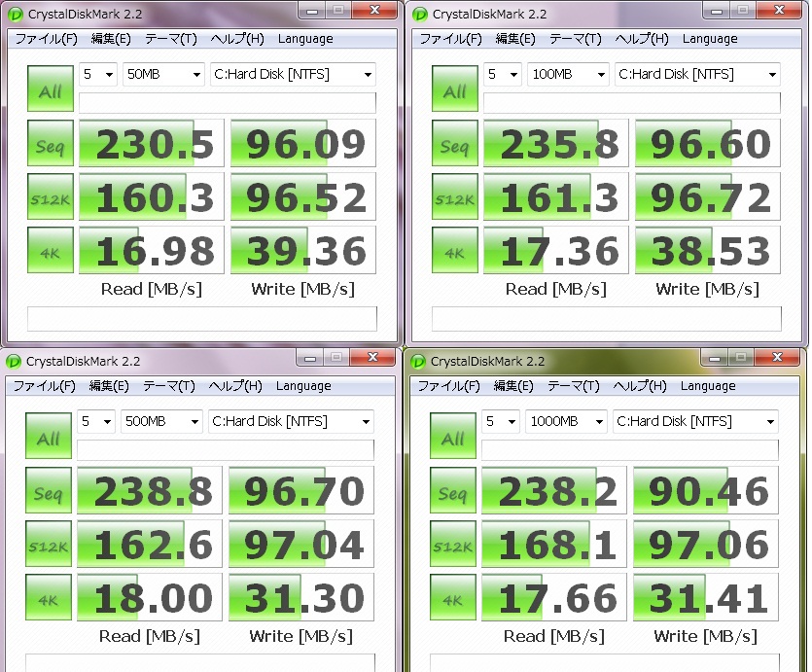
Task: Open drive selector in the 1000MB window
Action: click(x=695, y=421)
